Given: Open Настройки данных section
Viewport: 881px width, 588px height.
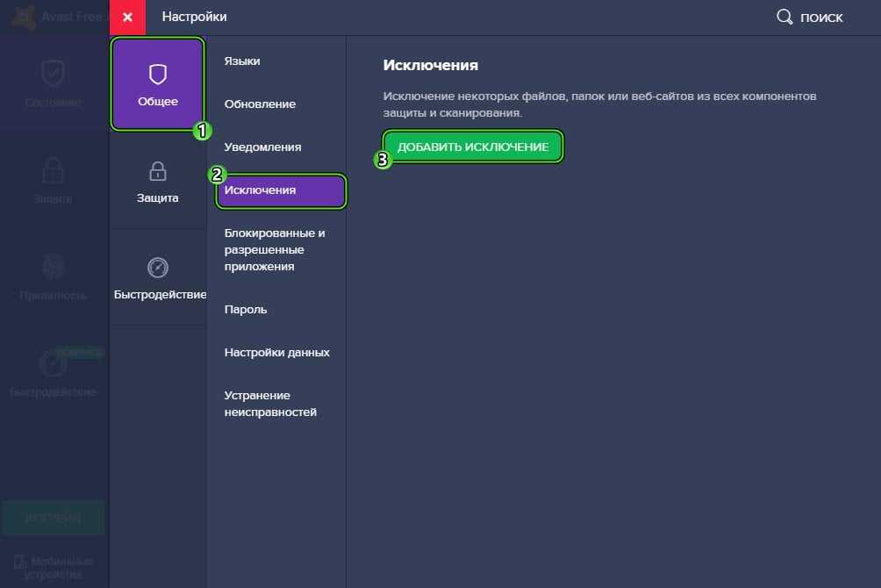Looking at the screenshot, I should pyautogui.click(x=276, y=353).
